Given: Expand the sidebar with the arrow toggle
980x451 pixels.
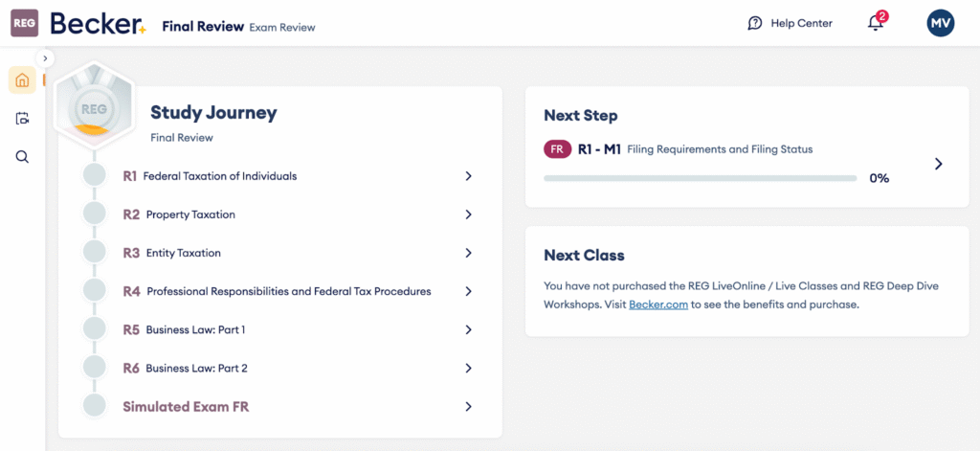Looking at the screenshot, I should tap(45, 58).
